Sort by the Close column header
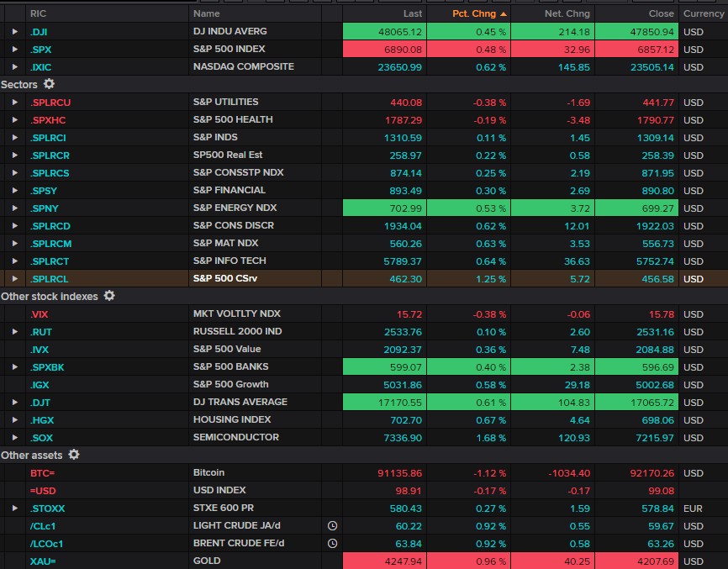Viewport: 728px width, 569px height. [661, 13]
